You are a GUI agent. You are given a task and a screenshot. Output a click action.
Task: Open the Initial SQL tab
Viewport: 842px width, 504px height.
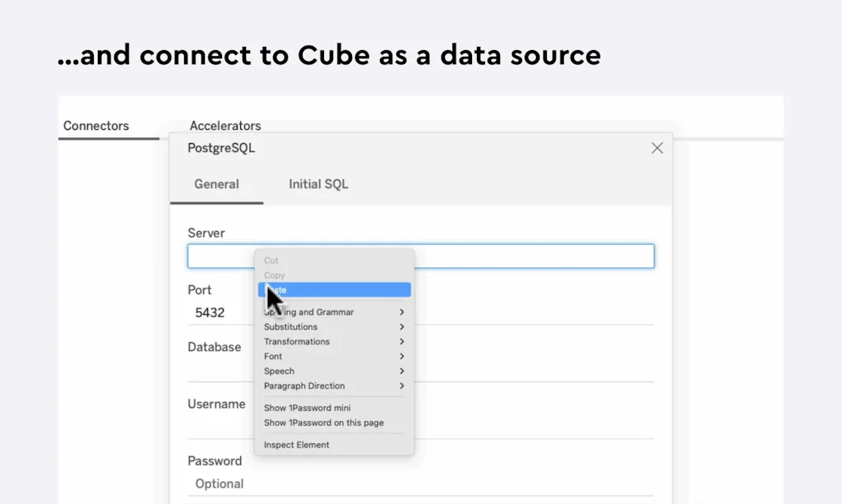tap(318, 184)
